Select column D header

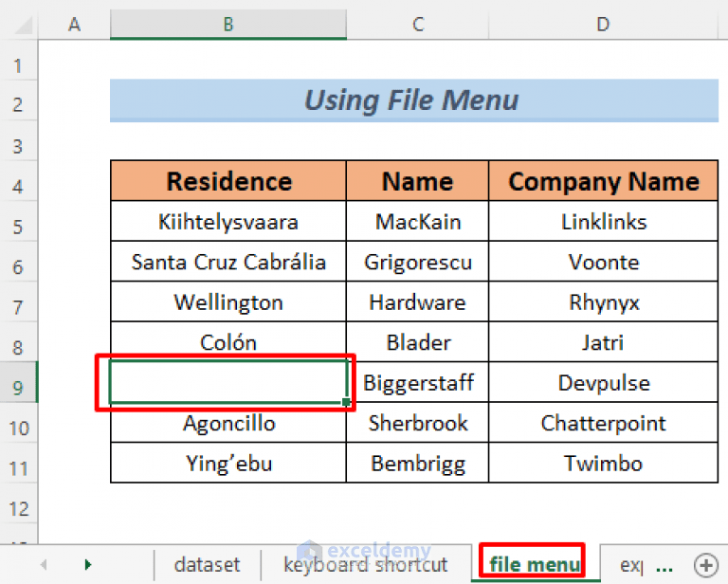(603, 24)
